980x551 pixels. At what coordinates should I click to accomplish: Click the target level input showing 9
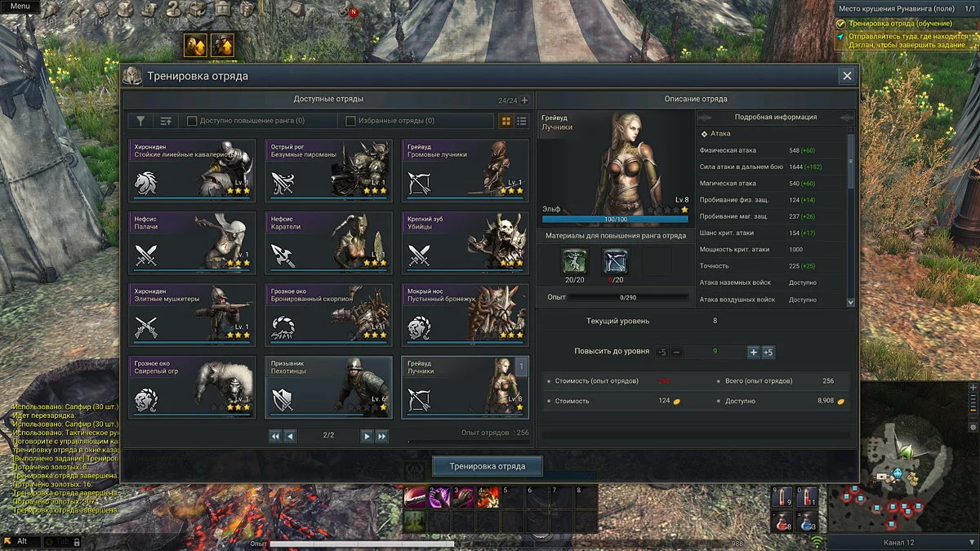tap(715, 352)
